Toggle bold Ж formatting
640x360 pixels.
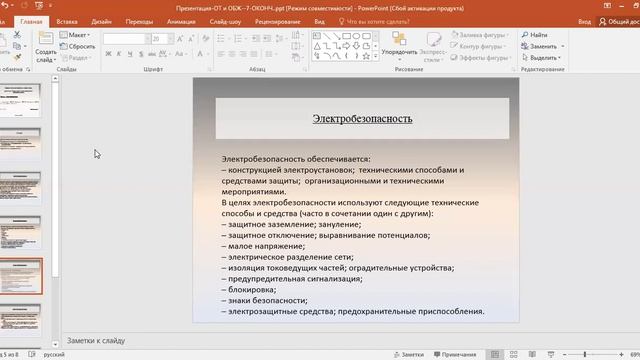coord(108,54)
